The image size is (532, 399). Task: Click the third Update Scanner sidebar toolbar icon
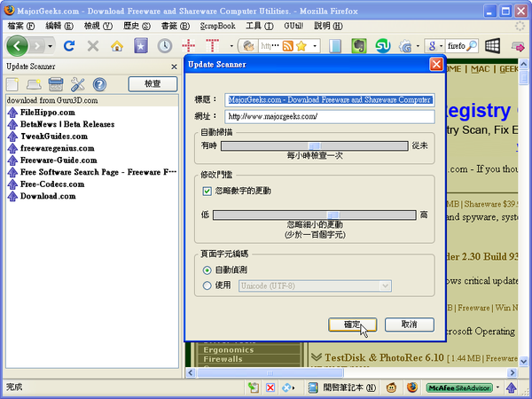[x=56, y=84]
